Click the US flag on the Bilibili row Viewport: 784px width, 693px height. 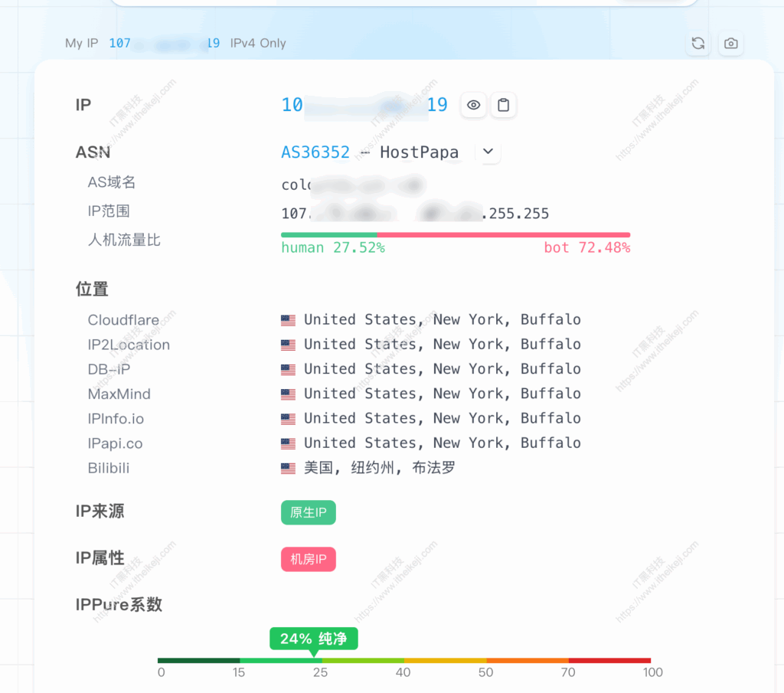288,467
